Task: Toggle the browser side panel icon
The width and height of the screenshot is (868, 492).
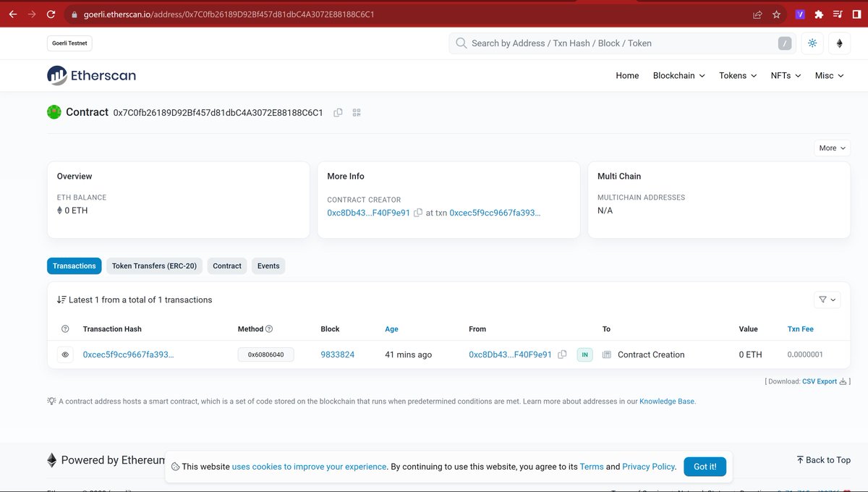Action: point(856,14)
